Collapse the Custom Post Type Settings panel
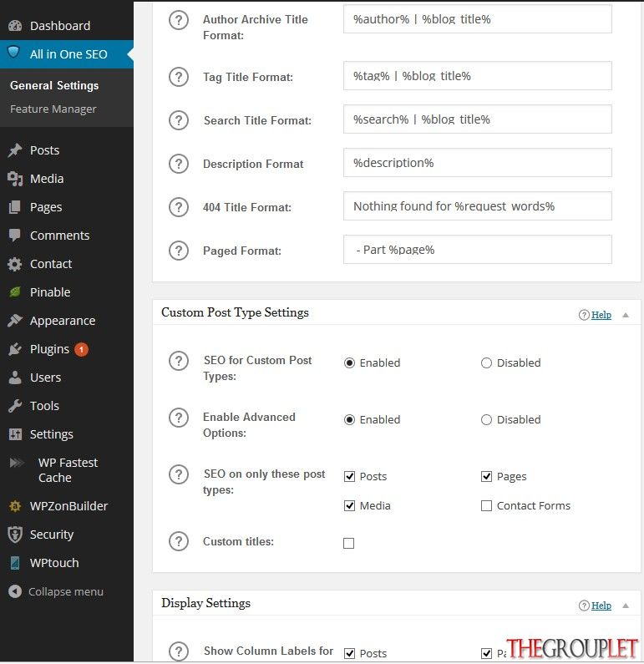This screenshot has height=664, width=644. pos(626,315)
